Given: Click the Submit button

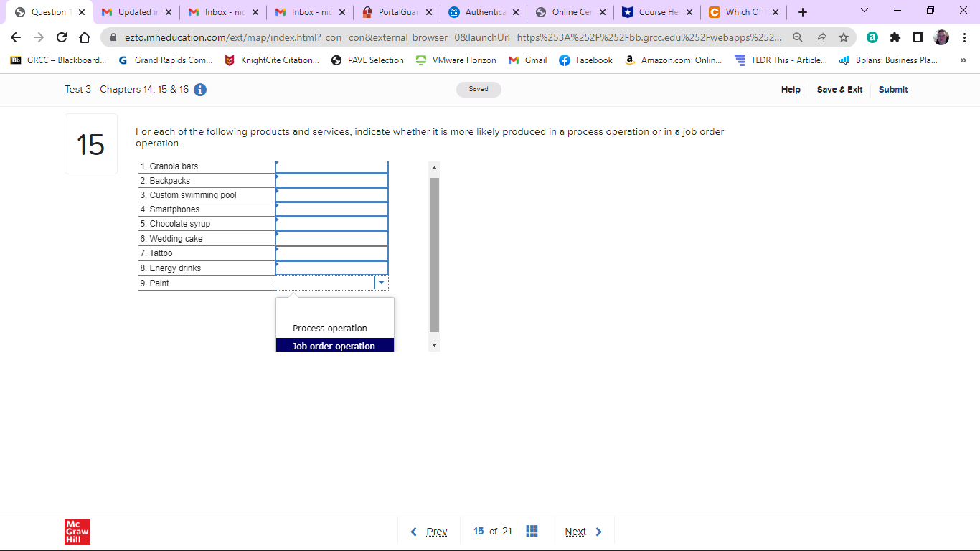Looking at the screenshot, I should [892, 89].
